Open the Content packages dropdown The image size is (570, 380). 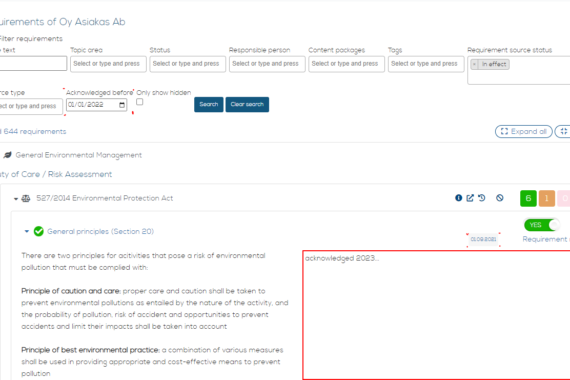point(346,64)
